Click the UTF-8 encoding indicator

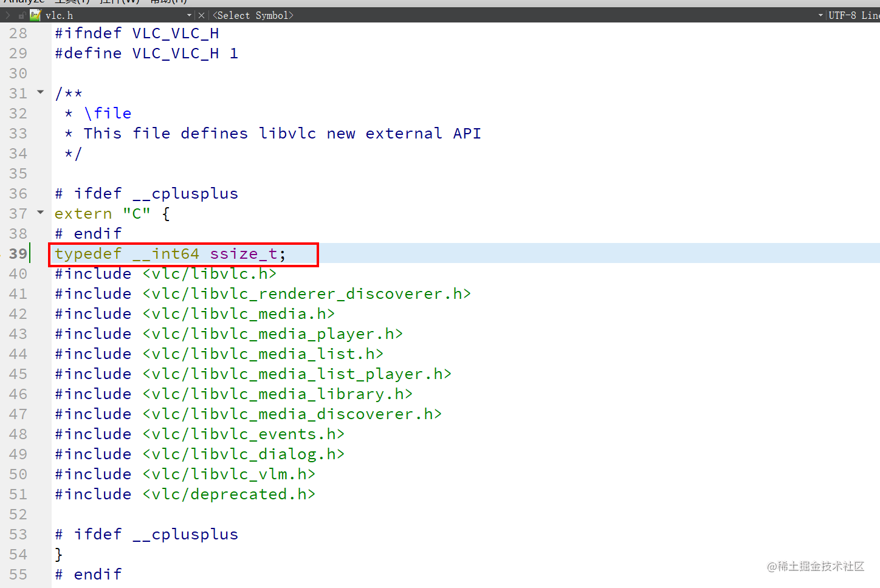(x=843, y=15)
